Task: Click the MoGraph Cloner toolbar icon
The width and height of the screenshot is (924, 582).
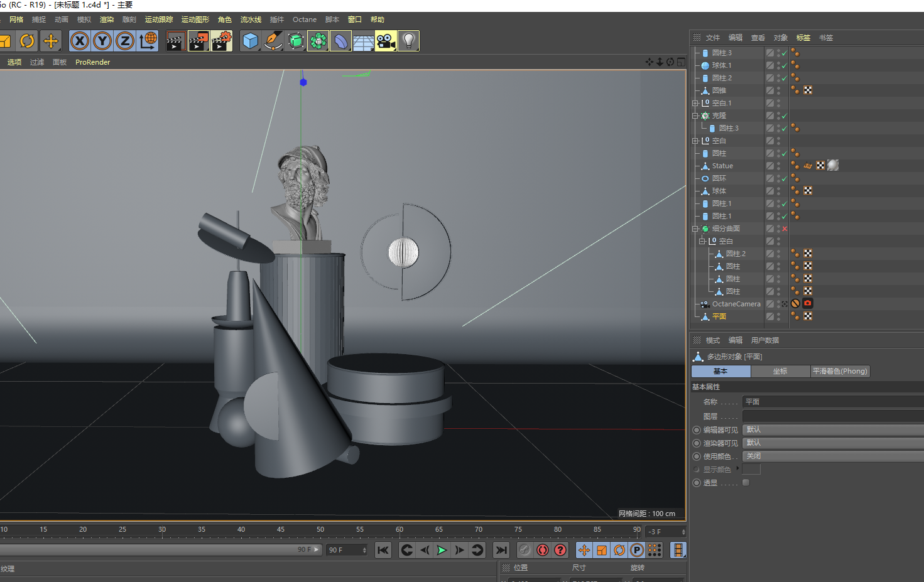Action: (318, 41)
